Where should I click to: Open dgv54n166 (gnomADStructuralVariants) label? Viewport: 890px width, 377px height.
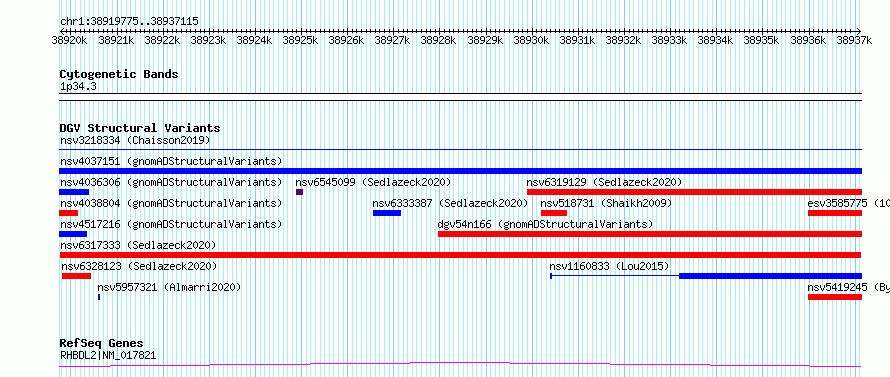[545, 224]
